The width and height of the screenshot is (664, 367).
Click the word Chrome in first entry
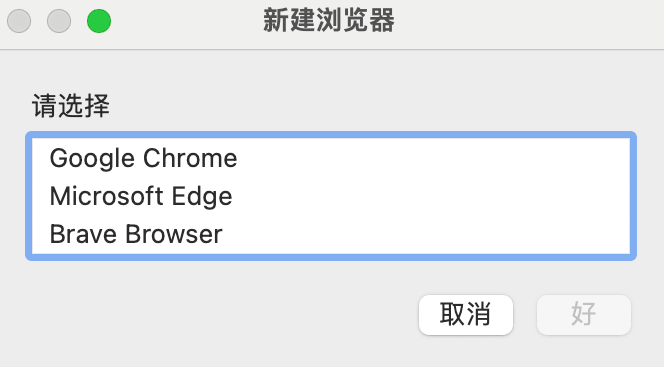(x=190, y=158)
